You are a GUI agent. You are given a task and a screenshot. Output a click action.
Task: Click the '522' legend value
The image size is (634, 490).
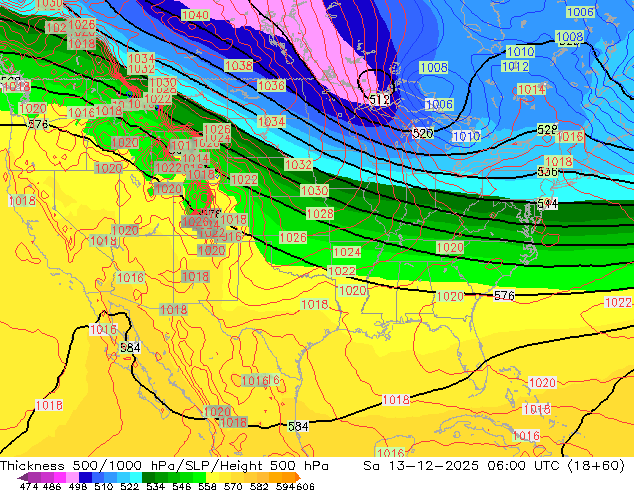pos(129,486)
